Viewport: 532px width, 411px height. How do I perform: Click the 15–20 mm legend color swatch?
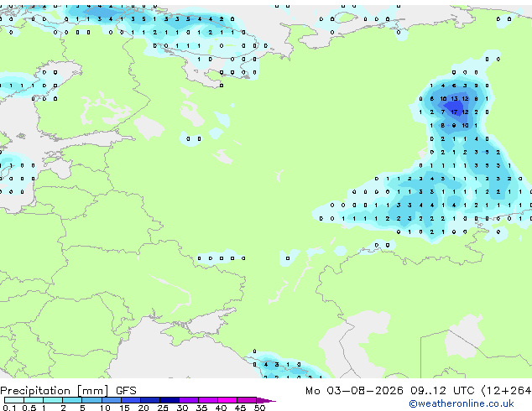pos(130,400)
